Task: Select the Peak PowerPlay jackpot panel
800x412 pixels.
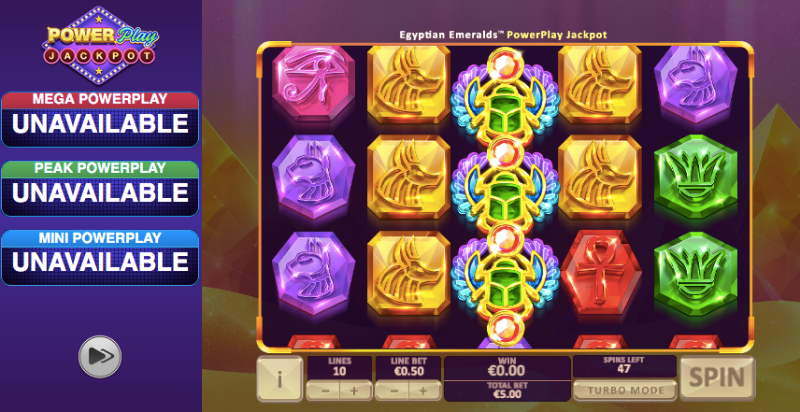Action: coord(100,189)
